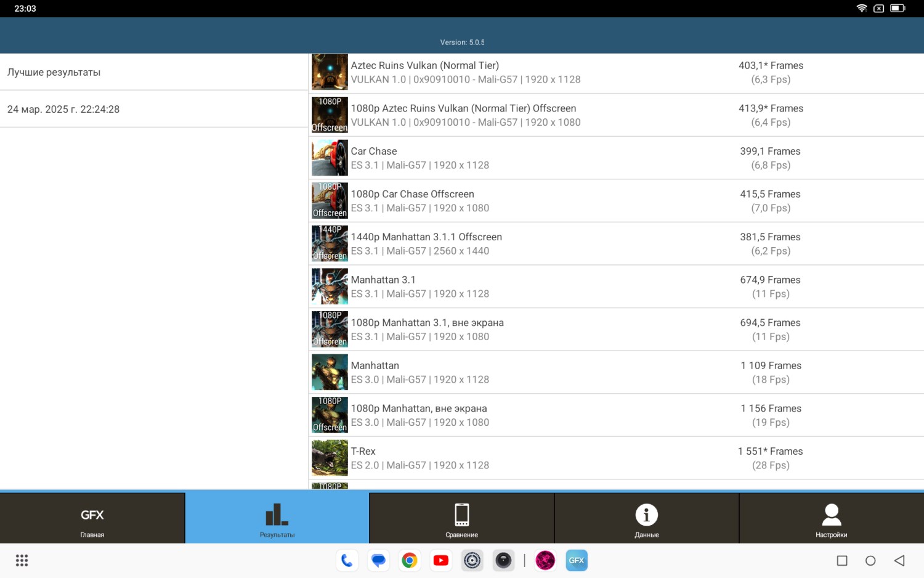Select the Car Chase test title

click(x=374, y=151)
